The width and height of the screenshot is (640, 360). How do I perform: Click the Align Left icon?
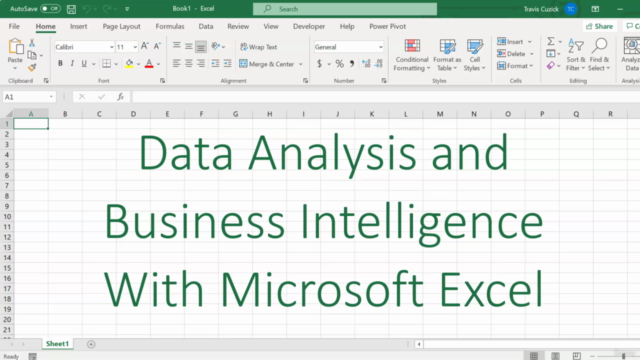[x=176, y=64]
